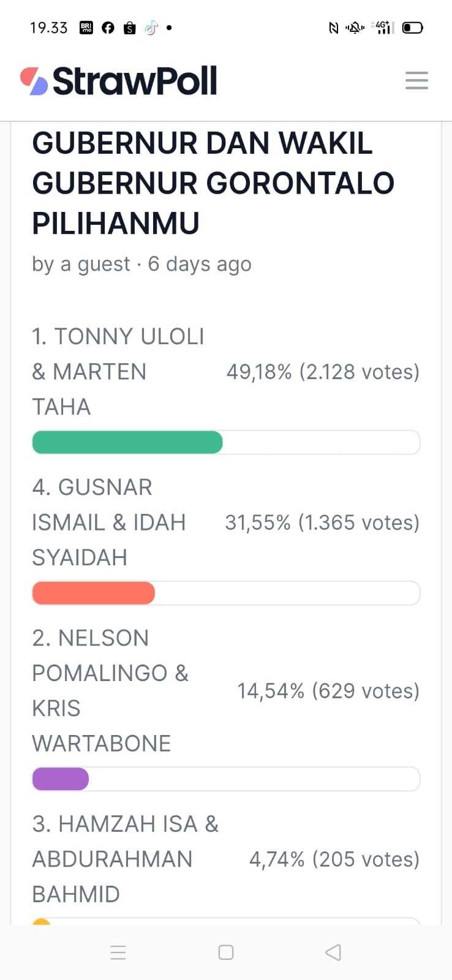Click the red Gusnar Ismail result bar
Viewport: 452px width, 980px height.
coord(94,593)
